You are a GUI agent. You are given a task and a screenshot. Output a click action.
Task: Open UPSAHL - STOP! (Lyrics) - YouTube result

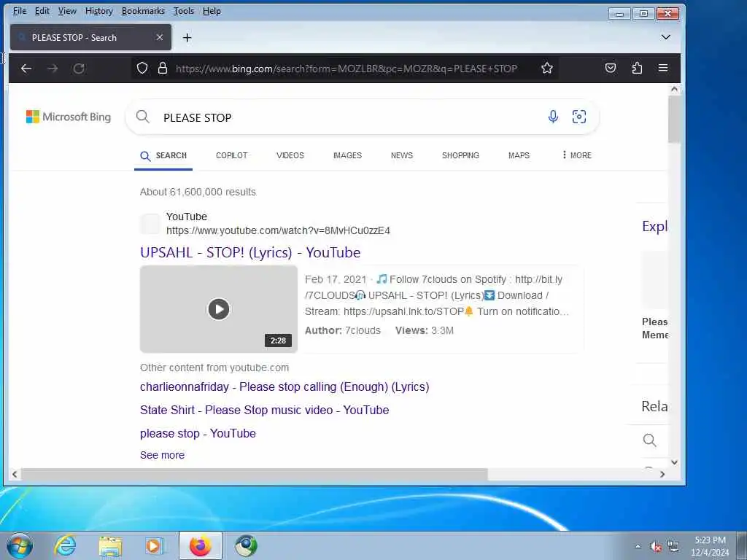(250, 252)
